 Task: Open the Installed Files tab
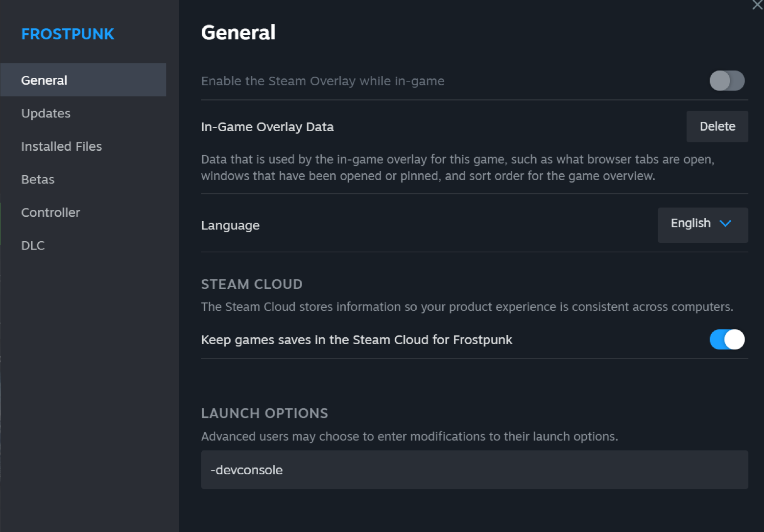62,146
